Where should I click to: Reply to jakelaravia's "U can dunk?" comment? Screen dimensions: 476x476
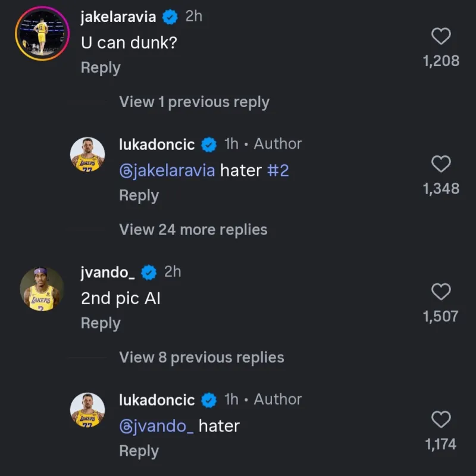pos(101,68)
